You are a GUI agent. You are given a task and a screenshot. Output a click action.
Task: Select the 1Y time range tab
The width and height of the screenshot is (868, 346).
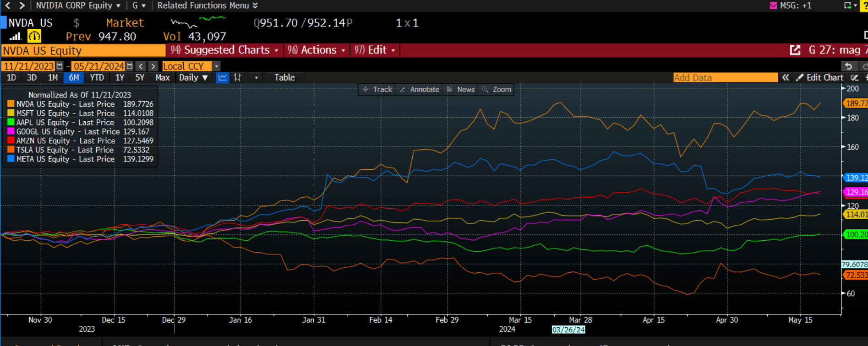coord(120,78)
